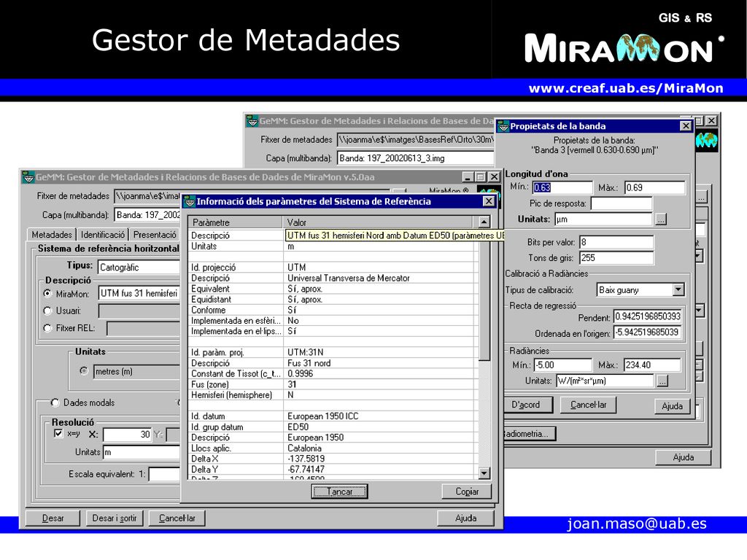The width and height of the screenshot is (747, 560).
Task: Click the icon in Propietats de la banda title bar
Action: (x=503, y=126)
